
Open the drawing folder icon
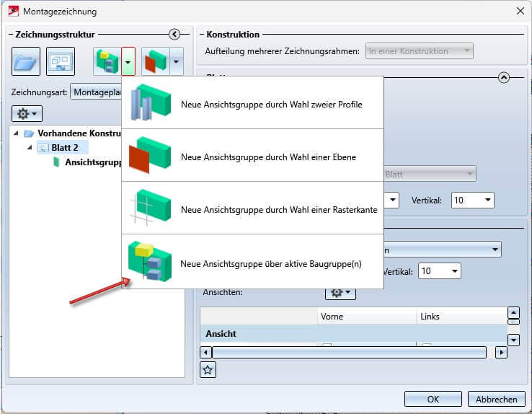click(x=26, y=61)
